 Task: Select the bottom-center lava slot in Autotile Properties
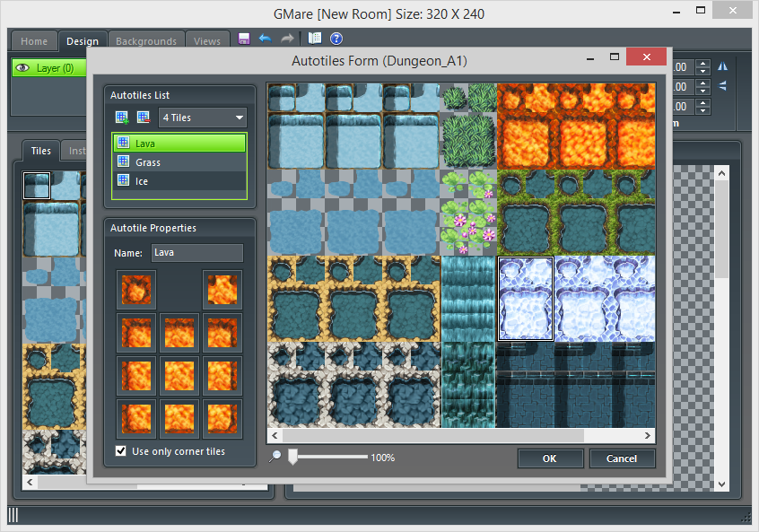179,419
